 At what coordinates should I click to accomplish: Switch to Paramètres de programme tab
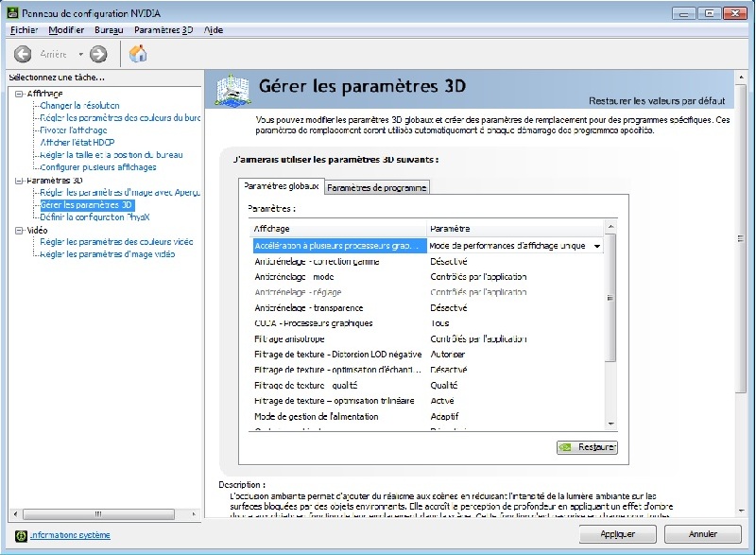376,187
